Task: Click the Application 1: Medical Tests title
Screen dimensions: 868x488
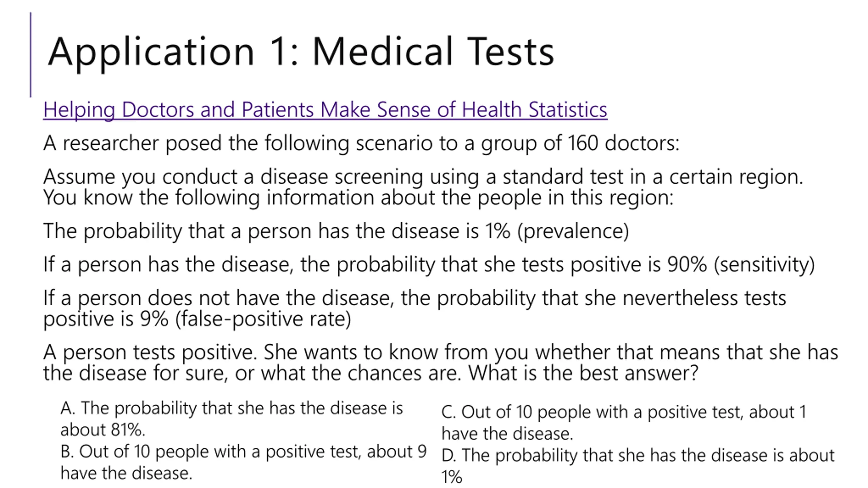Action: [x=300, y=52]
